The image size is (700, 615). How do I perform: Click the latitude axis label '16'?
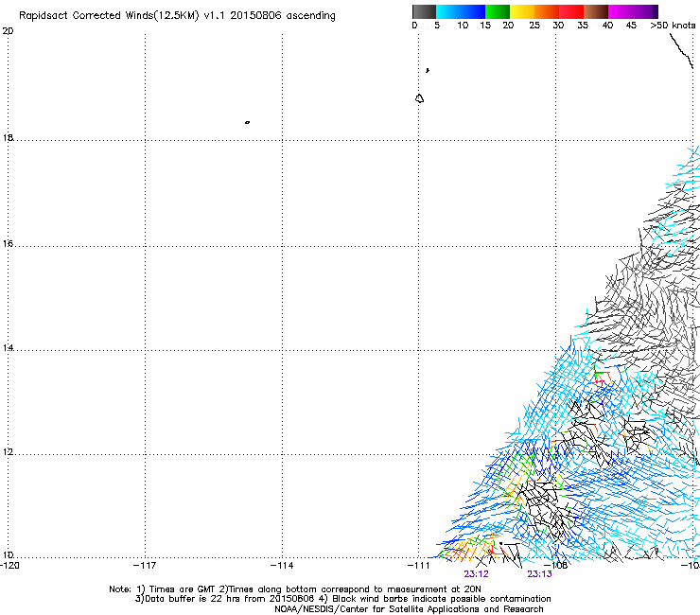pyautogui.click(x=8, y=243)
